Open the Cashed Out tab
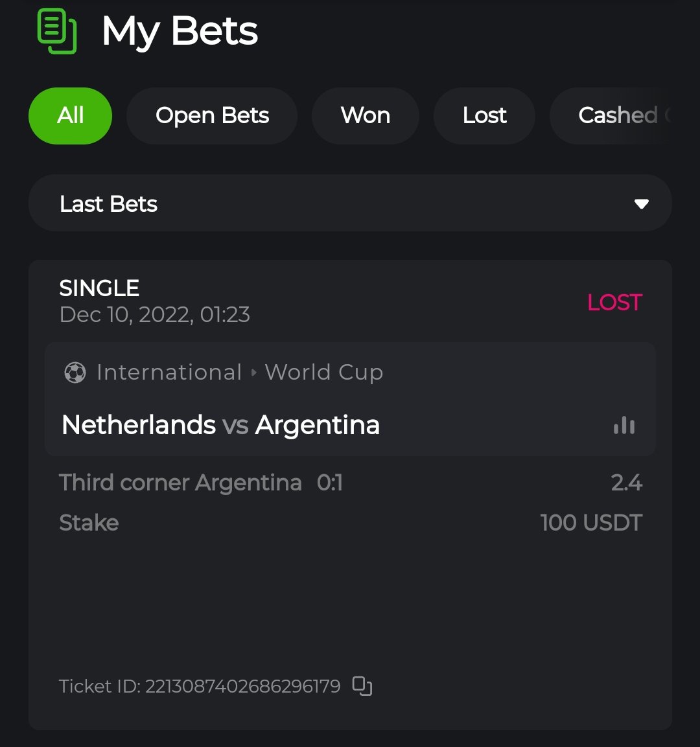The width and height of the screenshot is (700, 747). click(x=616, y=116)
